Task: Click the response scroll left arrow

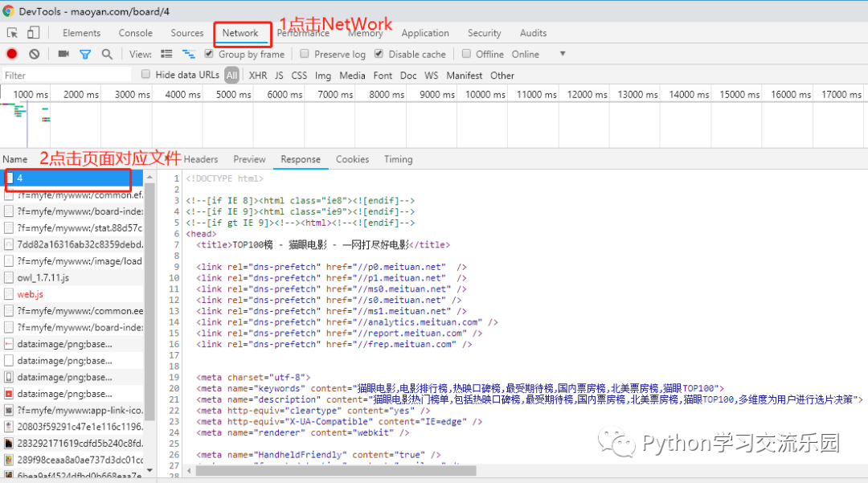Action: pos(190,471)
